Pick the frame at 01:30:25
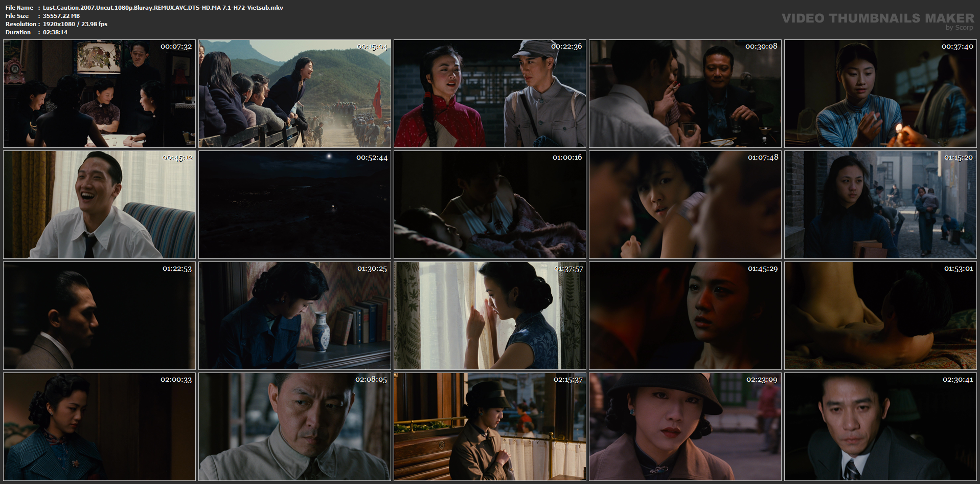The height and width of the screenshot is (484, 980). pos(294,316)
